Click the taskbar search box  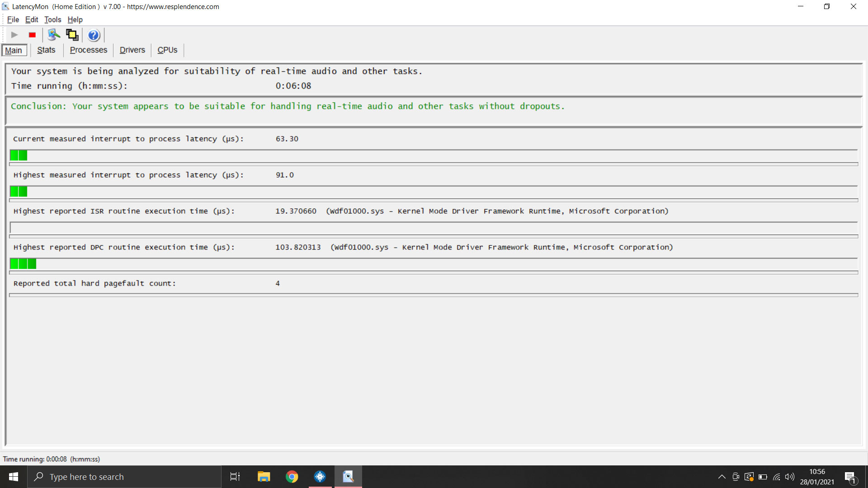(124, 477)
